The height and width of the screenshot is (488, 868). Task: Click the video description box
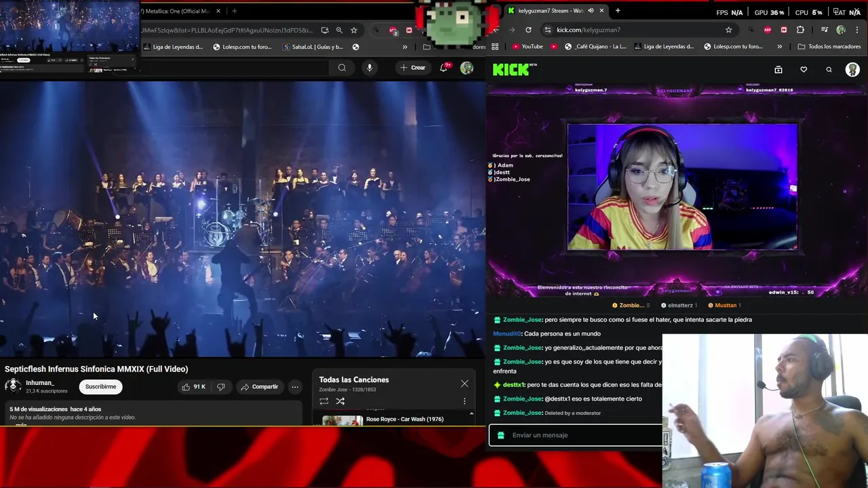tap(153, 413)
